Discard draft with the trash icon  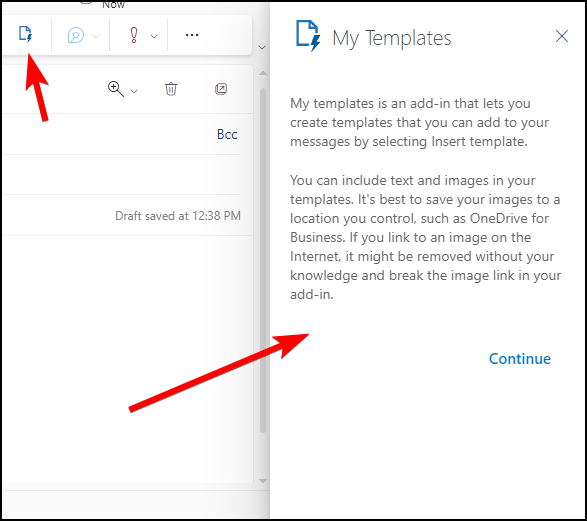tap(171, 89)
